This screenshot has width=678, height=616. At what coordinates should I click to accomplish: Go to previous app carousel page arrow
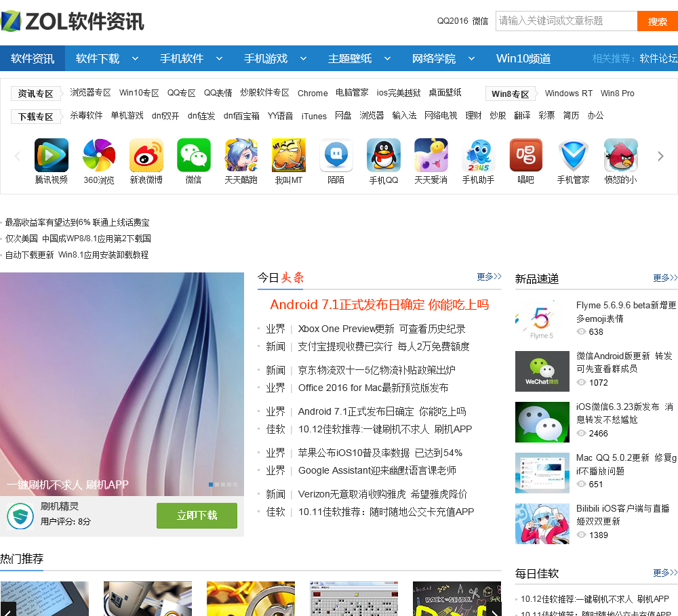[18, 156]
